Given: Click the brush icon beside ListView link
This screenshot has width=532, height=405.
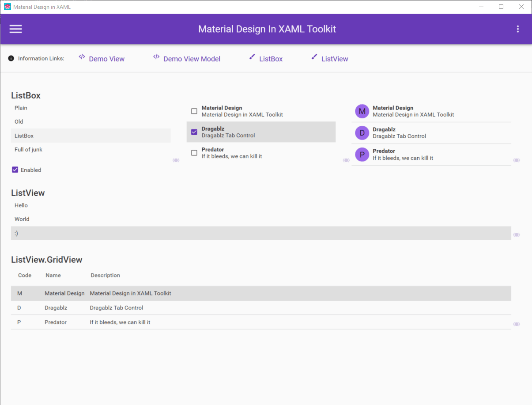Looking at the screenshot, I should click(314, 57).
